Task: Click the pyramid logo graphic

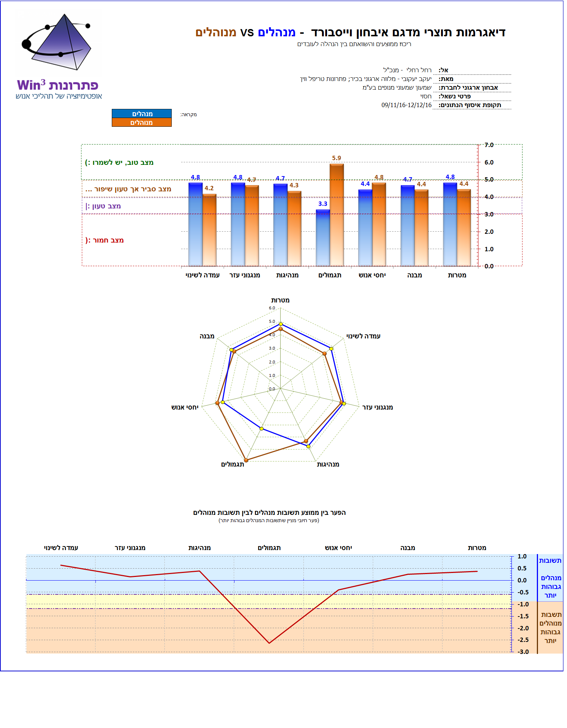Action: pos(57,42)
